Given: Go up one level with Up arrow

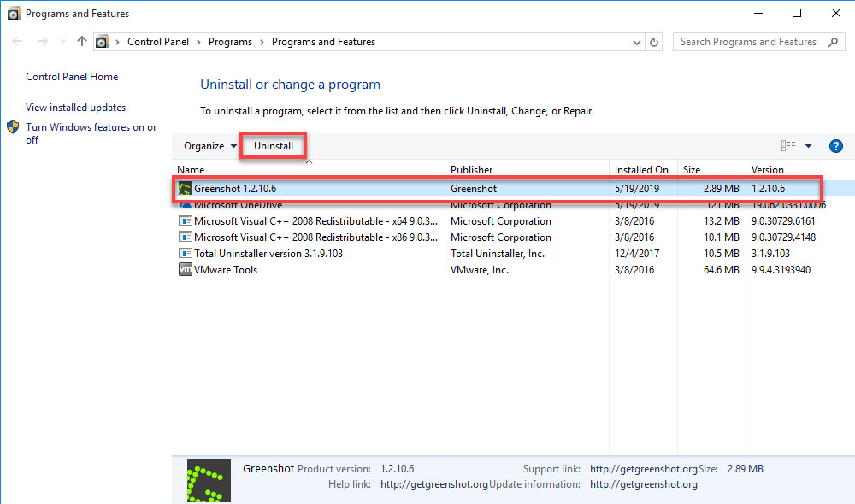Looking at the screenshot, I should [82, 41].
